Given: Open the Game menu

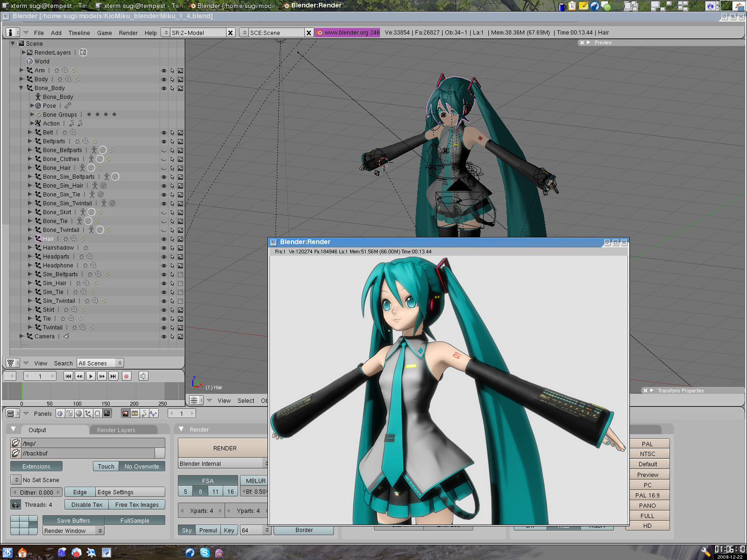Looking at the screenshot, I should click(104, 33).
